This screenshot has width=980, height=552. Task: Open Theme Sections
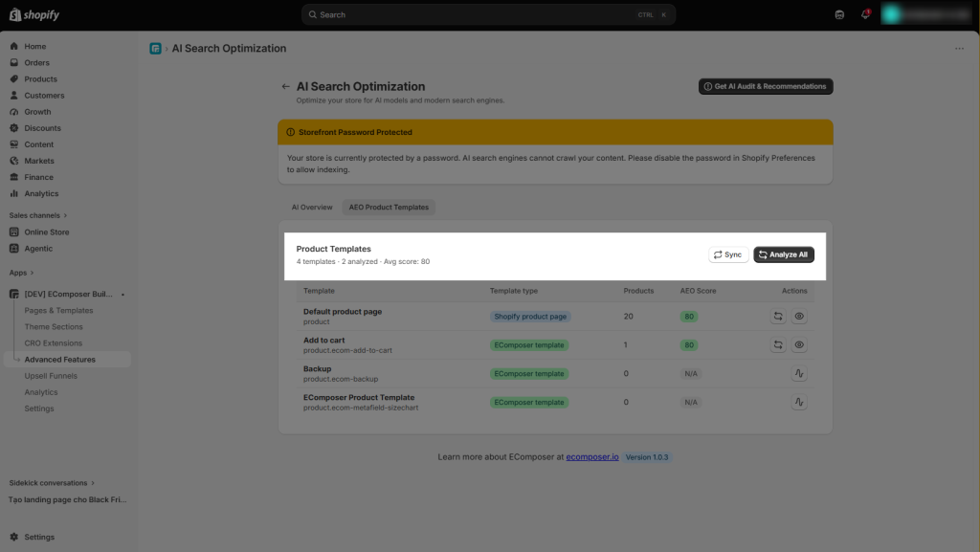tap(54, 326)
